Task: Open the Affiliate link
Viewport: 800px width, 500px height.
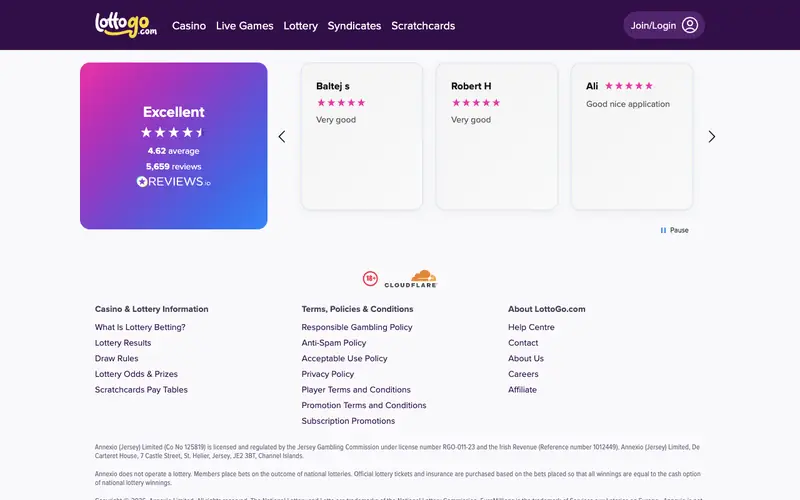Action: pyautogui.click(x=522, y=390)
